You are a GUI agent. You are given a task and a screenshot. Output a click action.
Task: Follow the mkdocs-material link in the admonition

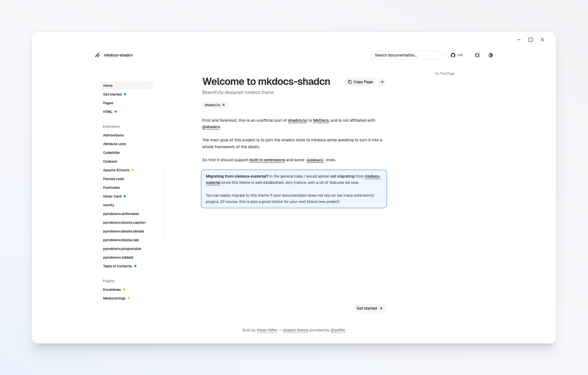tap(372, 176)
